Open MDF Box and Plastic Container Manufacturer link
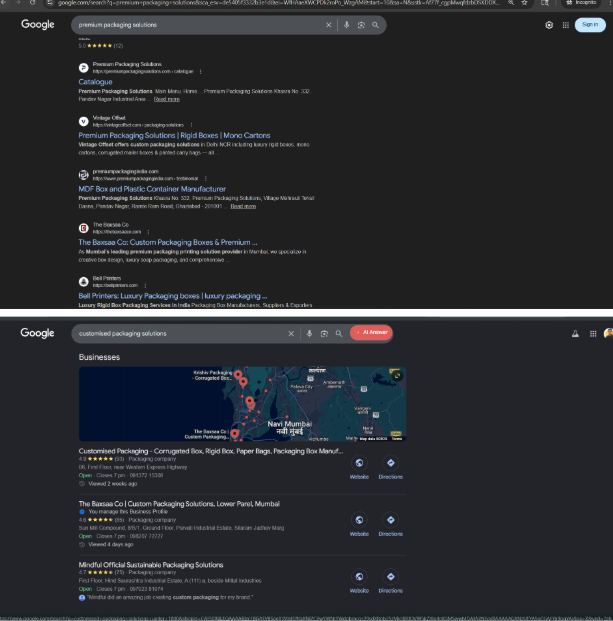Screen dimensions: 613x621 pos(152,189)
